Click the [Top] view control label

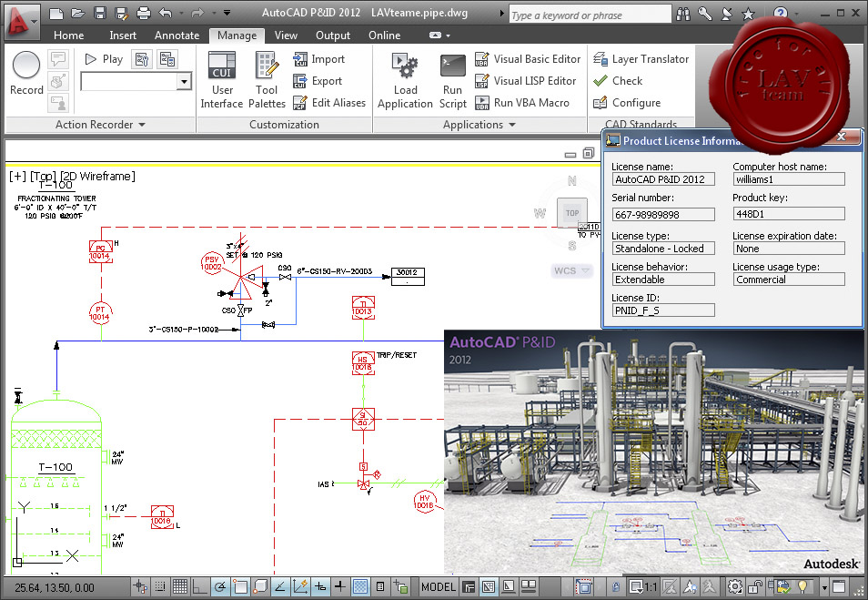[43, 177]
